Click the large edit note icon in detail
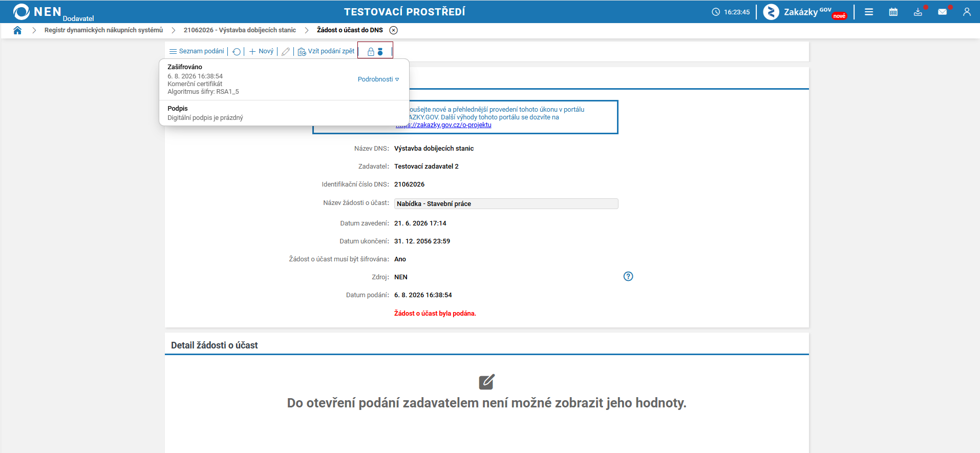This screenshot has height=453, width=980. (x=487, y=382)
